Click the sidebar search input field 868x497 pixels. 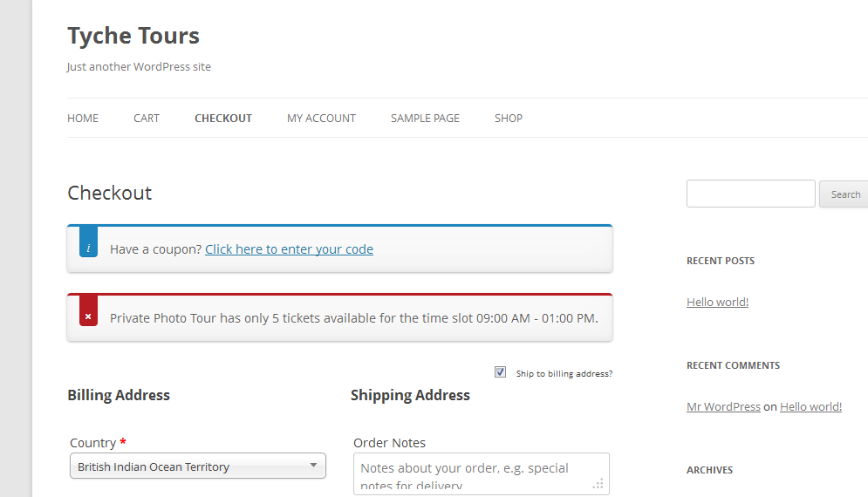[x=750, y=194]
